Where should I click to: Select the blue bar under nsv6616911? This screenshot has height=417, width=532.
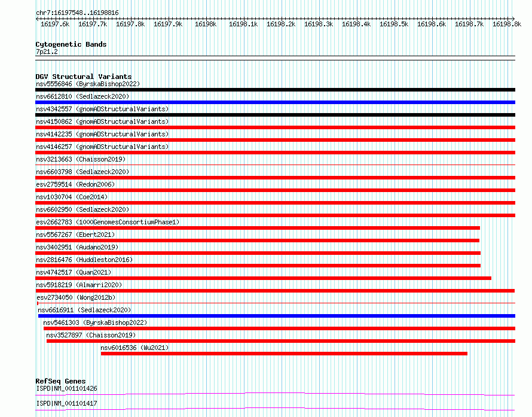coord(277,316)
